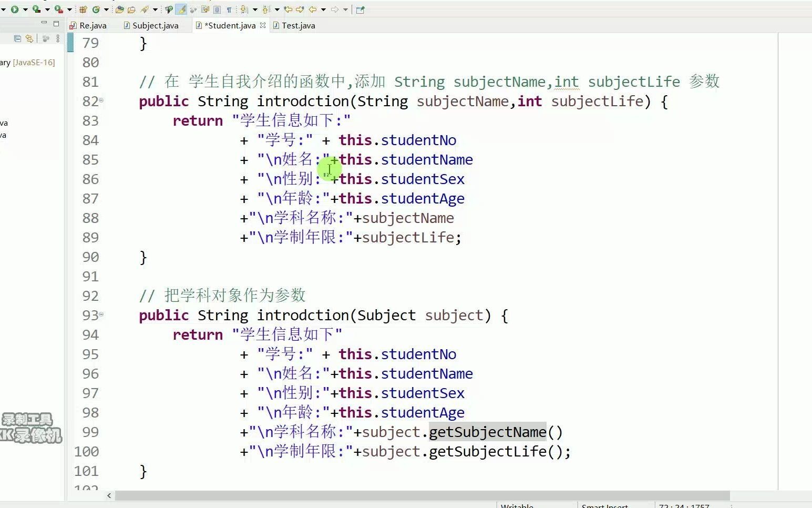
Task: Click the Toggle Word Wrap icon
Action: pyautogui.click(x=205, y=9)
